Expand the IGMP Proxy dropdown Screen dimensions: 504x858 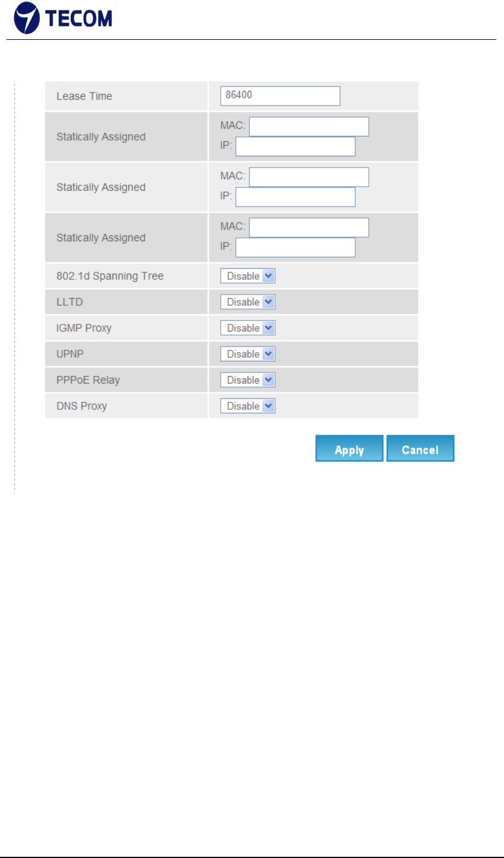(x=248, y=328)
